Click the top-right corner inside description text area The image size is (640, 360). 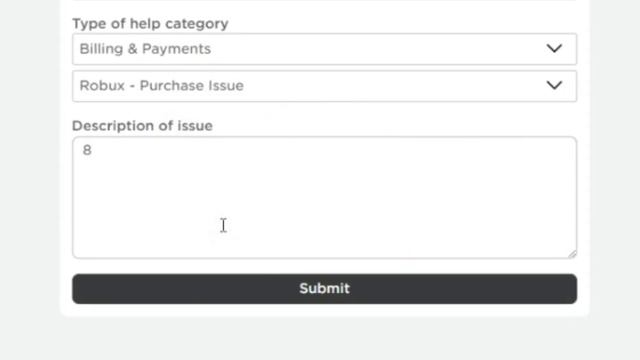[x=565, y=147]
